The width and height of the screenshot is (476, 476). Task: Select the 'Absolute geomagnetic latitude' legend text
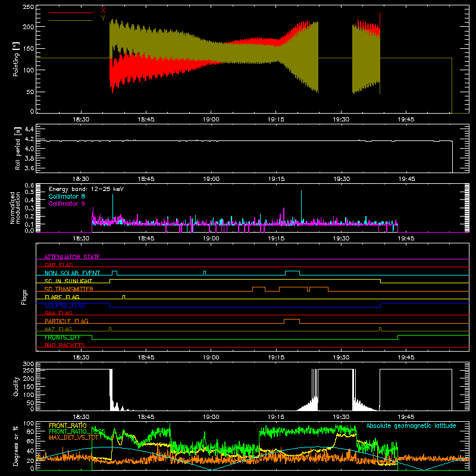[x=411, y=425]
